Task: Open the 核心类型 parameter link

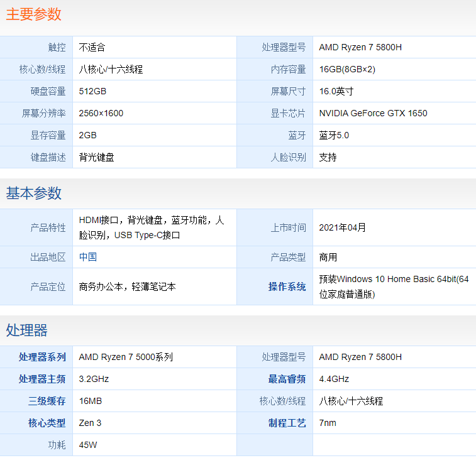Action: coord(47,423)
